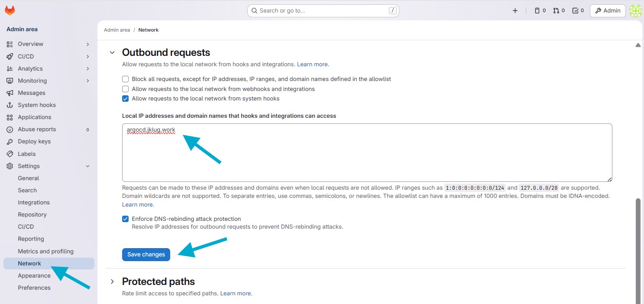Open the Appearance settings item
644x304 pixels.
(x=34, y=275)
